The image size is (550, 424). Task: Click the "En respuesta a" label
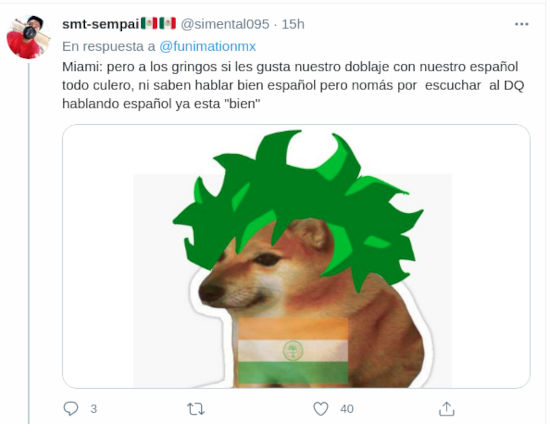pos(108,46)
